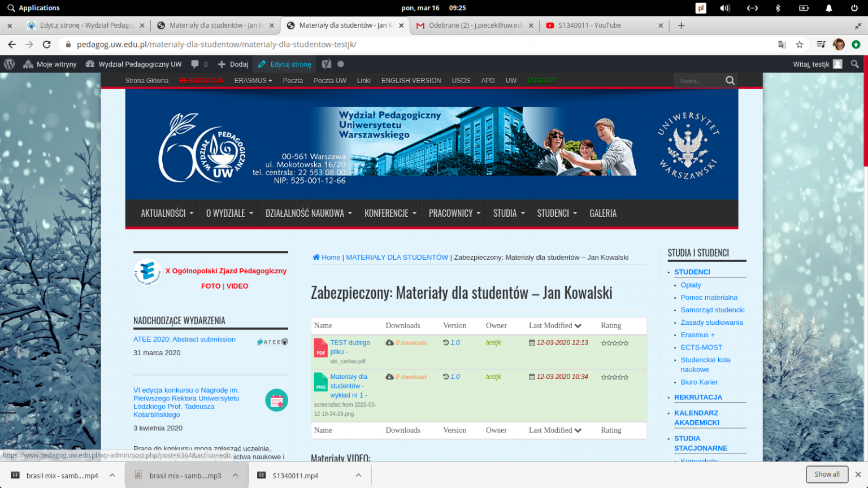Viewport: 868px width, 488px height.
Task: Open the WordPress logo menu
Action: point(9,64)
